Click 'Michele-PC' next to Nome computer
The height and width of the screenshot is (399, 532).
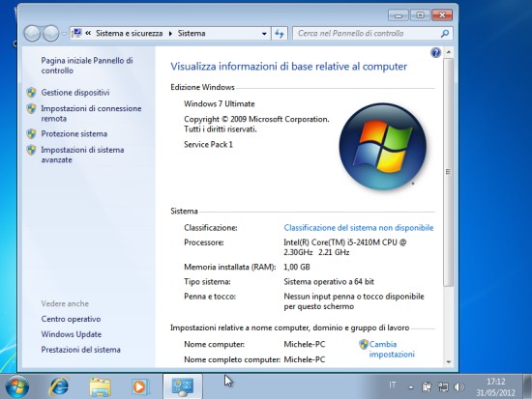[305, 345]
